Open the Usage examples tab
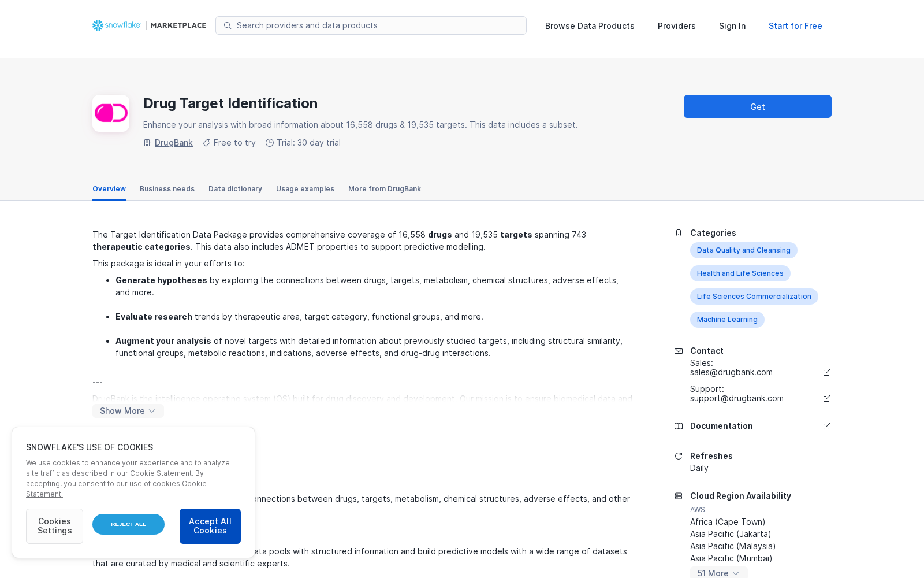The width and height of the screenshot is (924, 578). tap(305, 189)
